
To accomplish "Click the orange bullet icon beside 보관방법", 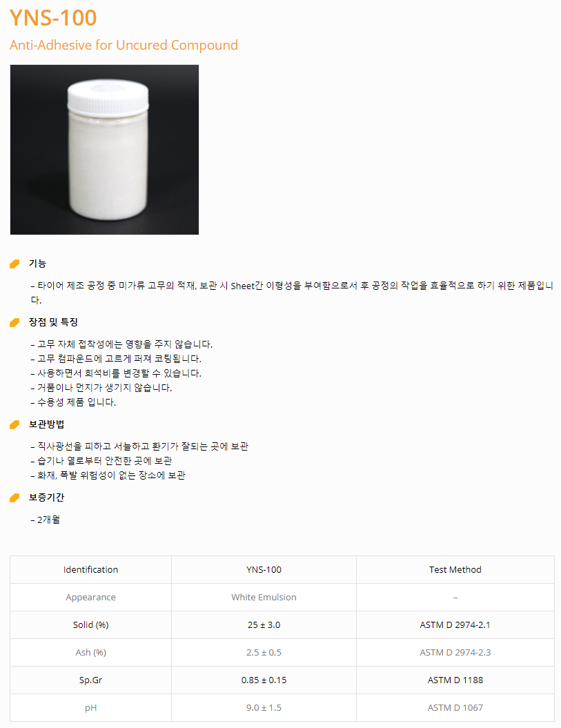I will click(14, 424).
